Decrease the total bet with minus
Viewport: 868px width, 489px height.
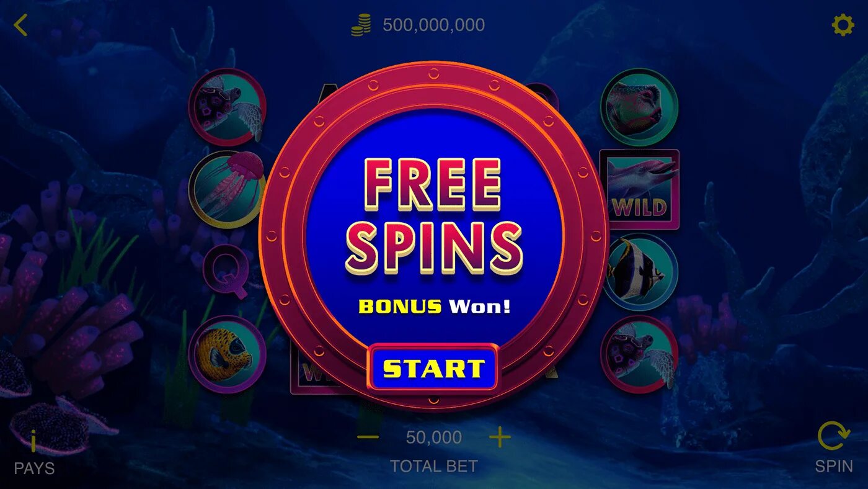(x=368, y=437)
